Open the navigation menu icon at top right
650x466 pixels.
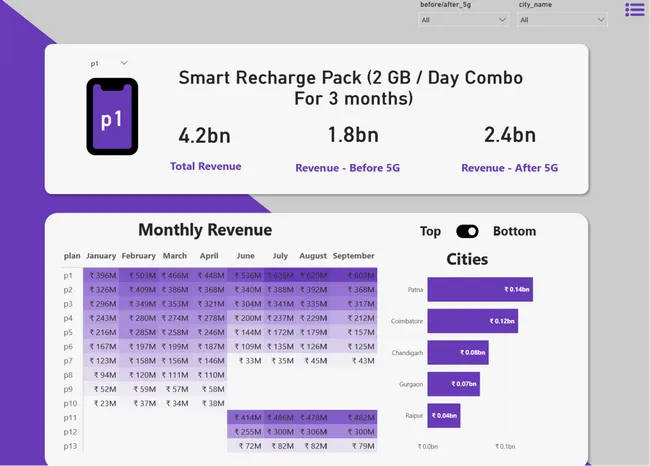634,10
